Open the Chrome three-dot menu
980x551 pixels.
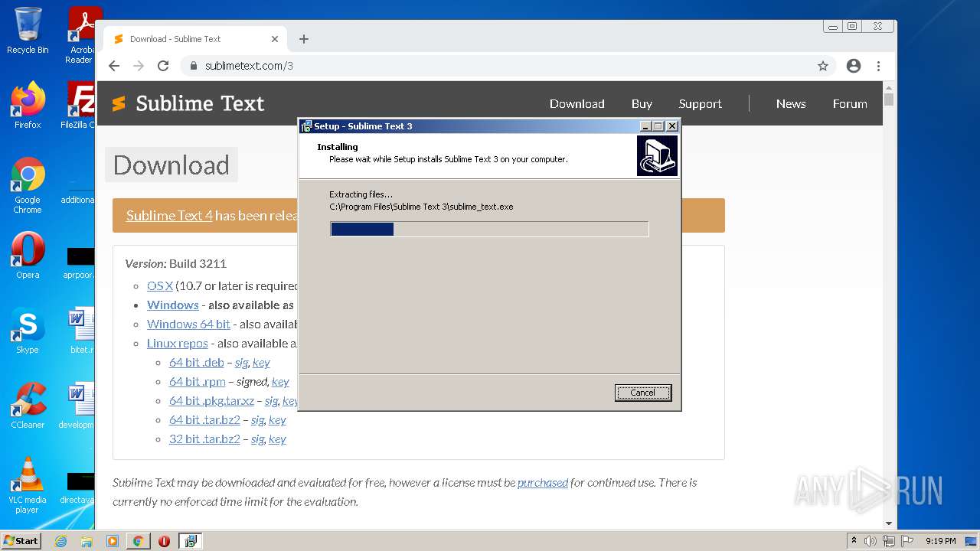coord(878,66)
